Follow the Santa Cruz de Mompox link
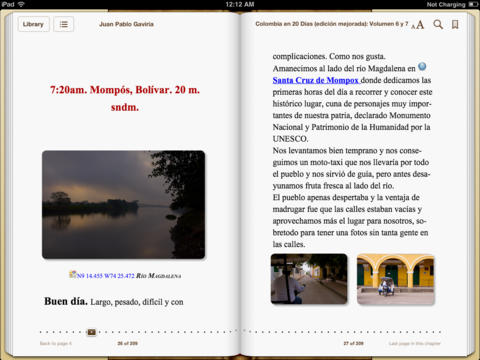480x360 pixels. 315,80
